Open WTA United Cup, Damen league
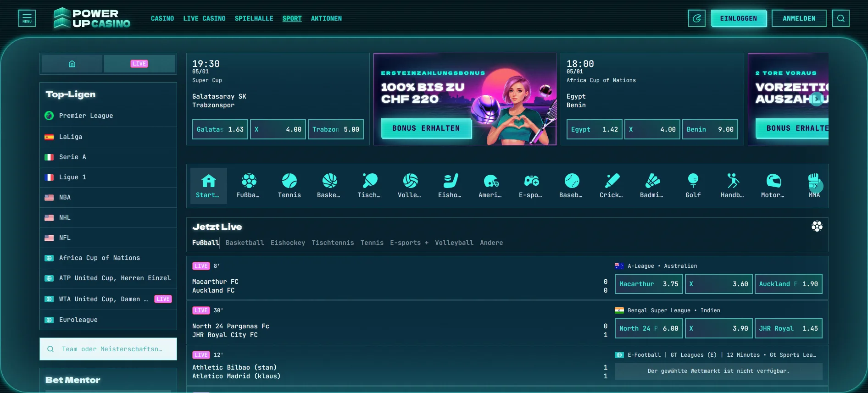868x393 pixels. 108,299
